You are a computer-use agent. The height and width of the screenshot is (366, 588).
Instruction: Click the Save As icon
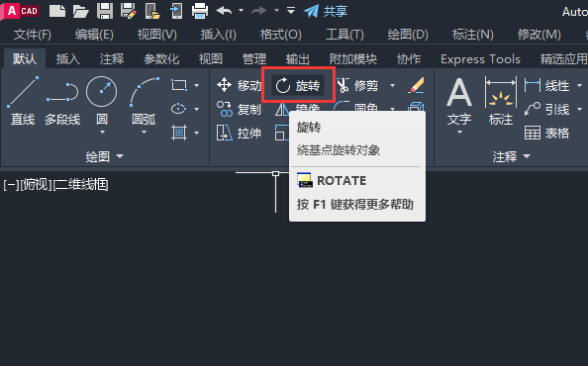pyautogui.click(x=129, y=11)
